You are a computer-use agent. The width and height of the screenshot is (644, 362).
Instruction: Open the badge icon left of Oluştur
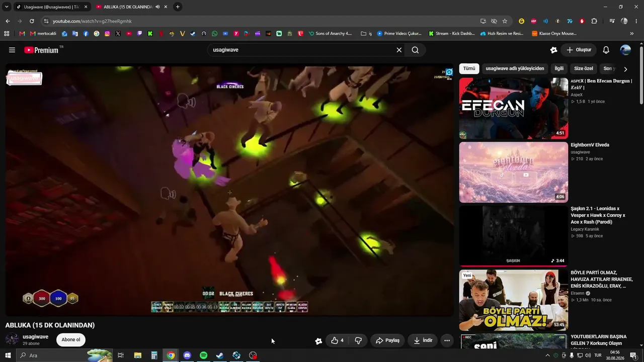point(553,50)
